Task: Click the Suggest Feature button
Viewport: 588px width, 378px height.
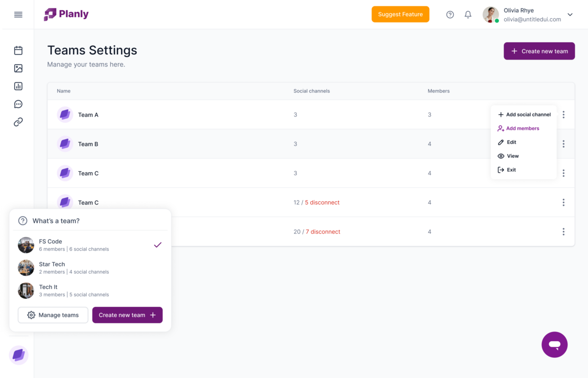Action: [400, 14]
